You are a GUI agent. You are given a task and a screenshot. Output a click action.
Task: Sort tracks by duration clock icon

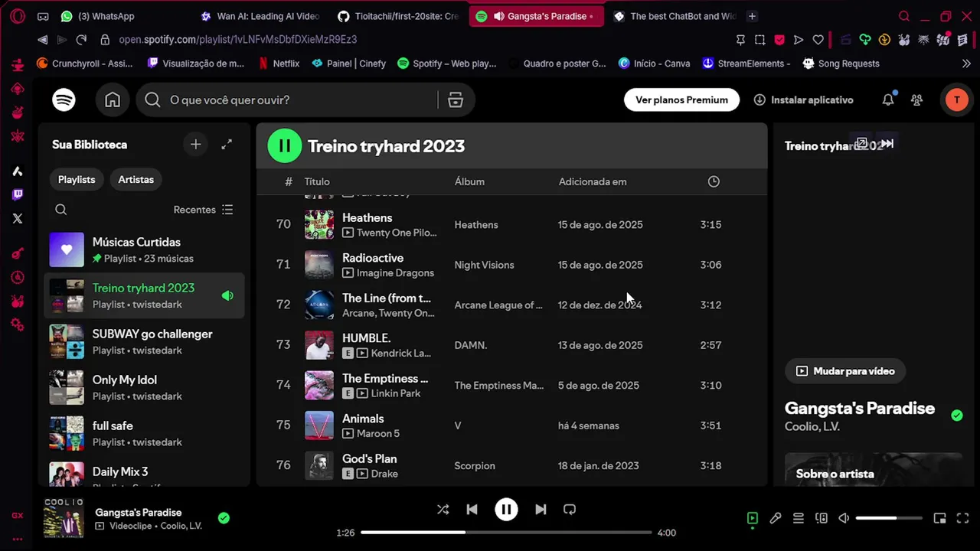(x=714, y=181)
